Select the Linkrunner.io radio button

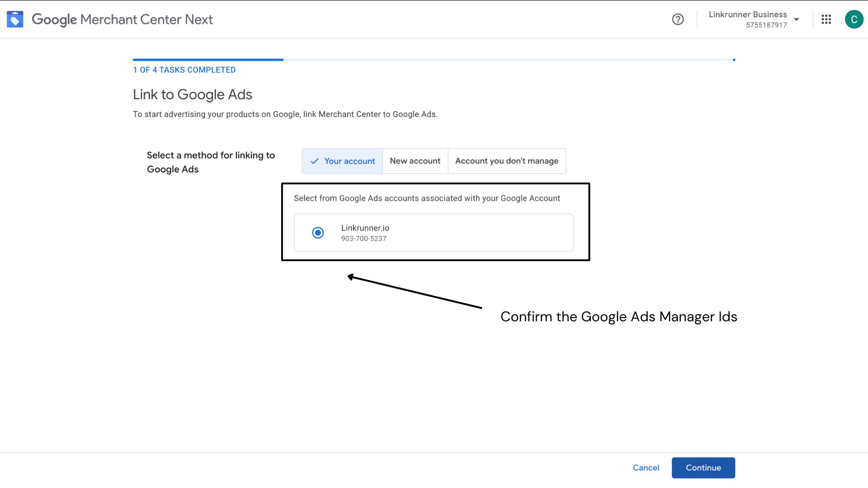coord(318,233)
